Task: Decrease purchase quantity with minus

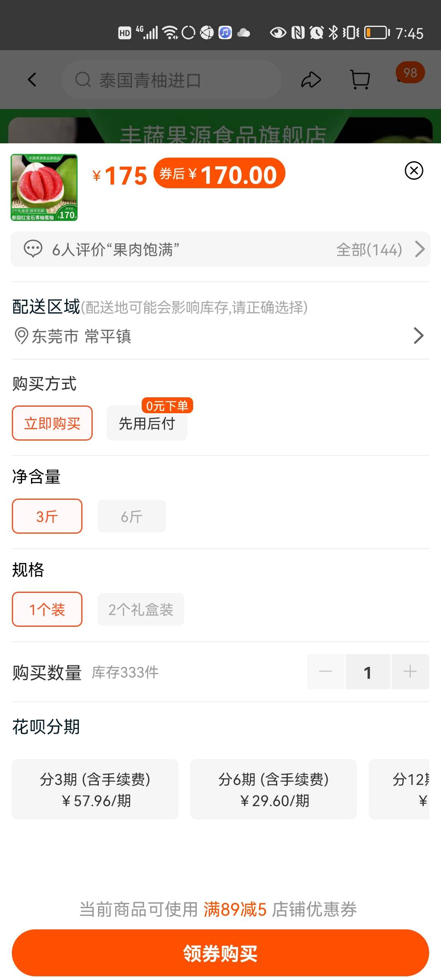Action: coord(326,672)
